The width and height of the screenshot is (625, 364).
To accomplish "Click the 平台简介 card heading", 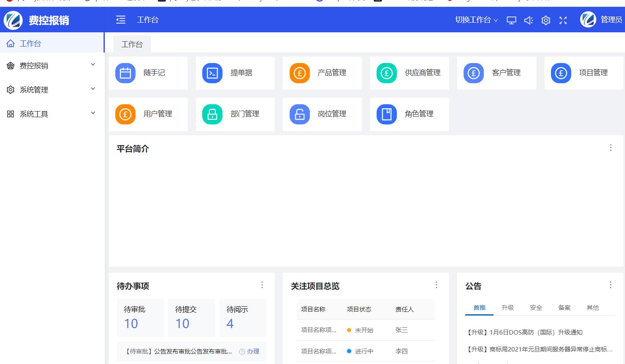I will coord(133,149).
